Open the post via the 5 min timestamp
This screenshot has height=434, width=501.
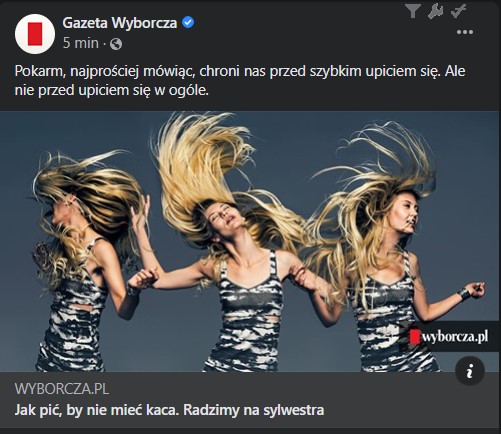(x=81, y=43)
